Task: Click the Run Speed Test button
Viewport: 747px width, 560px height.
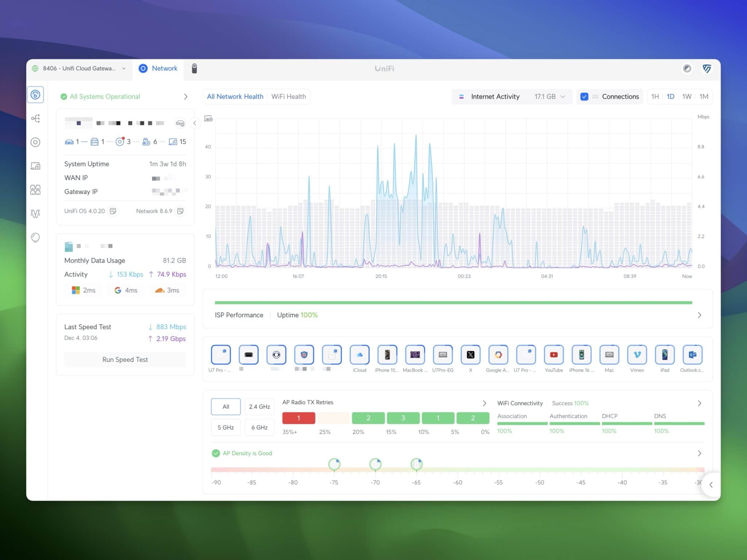Action: point(125,359)
